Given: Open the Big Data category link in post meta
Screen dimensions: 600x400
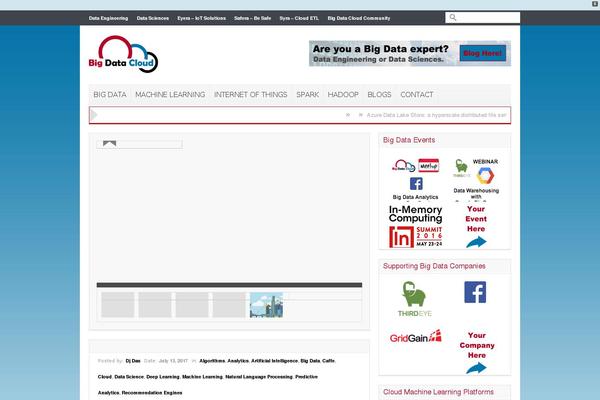Looking at the screenshot, I should pyautogui.click(x=310, y=361).
